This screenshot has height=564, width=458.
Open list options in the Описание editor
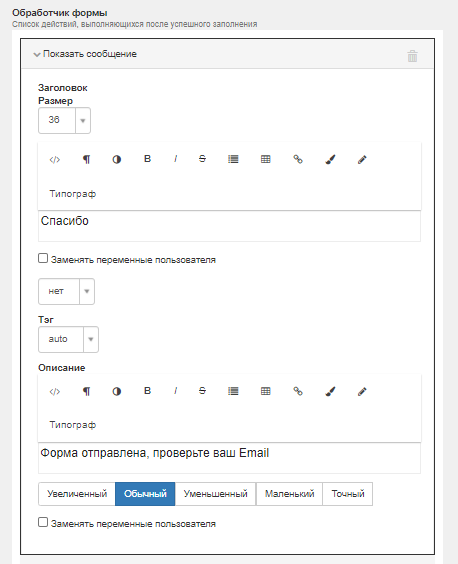(233, 391)
